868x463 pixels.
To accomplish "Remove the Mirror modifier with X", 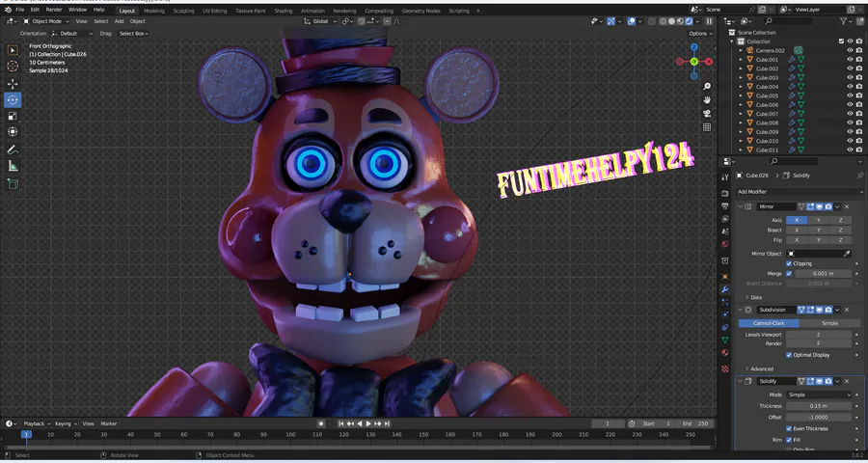I will pos(847,206).
